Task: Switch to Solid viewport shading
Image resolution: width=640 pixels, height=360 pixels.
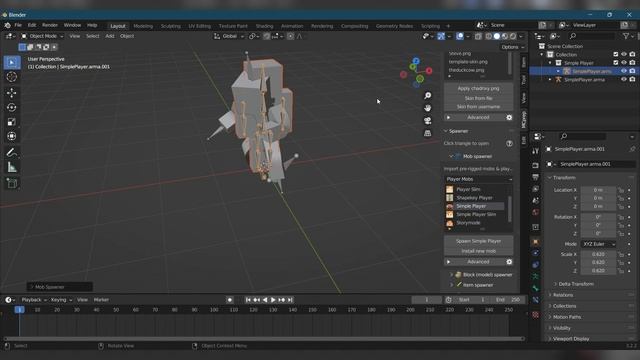Action: (496, 36)
